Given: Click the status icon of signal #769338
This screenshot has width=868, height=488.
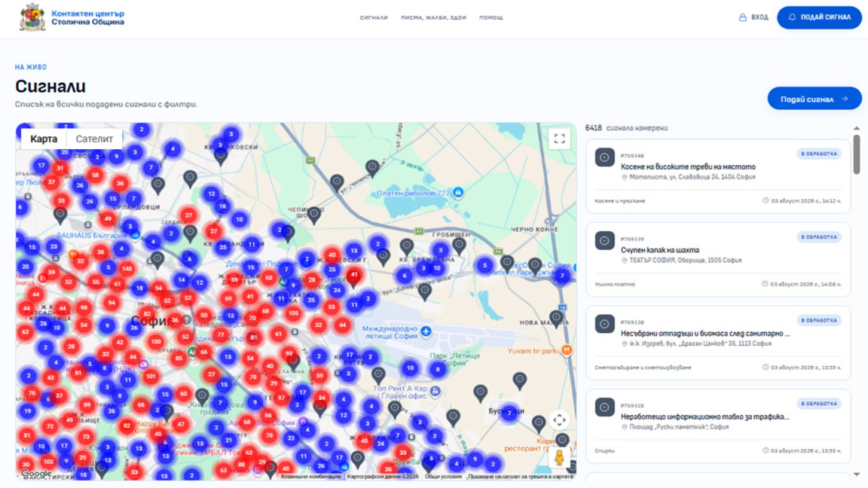Looking at the screenshot, I should point(604,324).
